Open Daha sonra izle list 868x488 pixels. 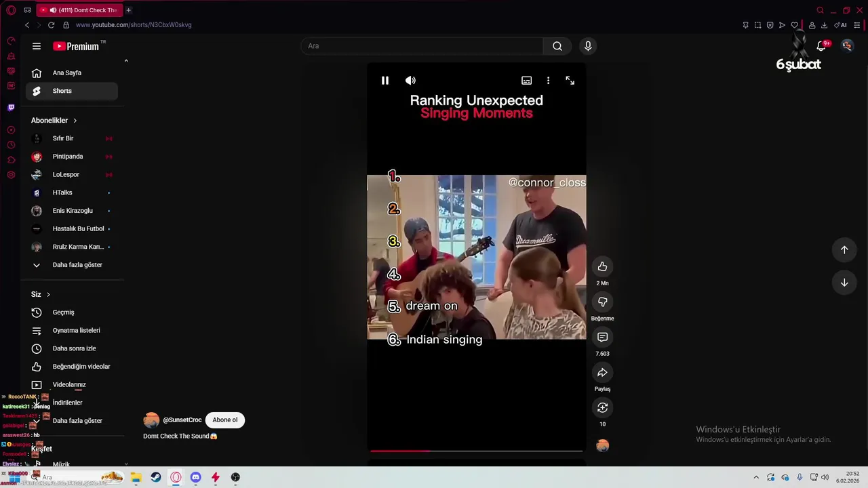72,348
